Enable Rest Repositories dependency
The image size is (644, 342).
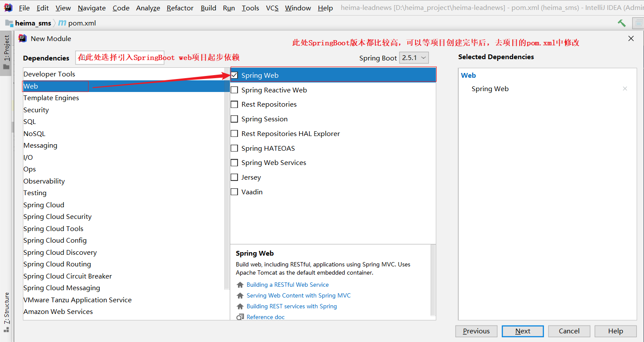coord(235,104)
